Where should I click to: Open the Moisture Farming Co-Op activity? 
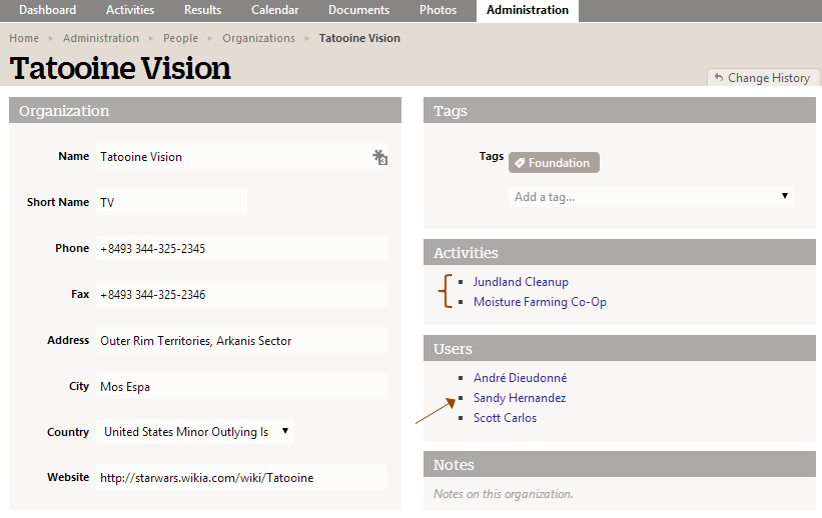[540, 301]
